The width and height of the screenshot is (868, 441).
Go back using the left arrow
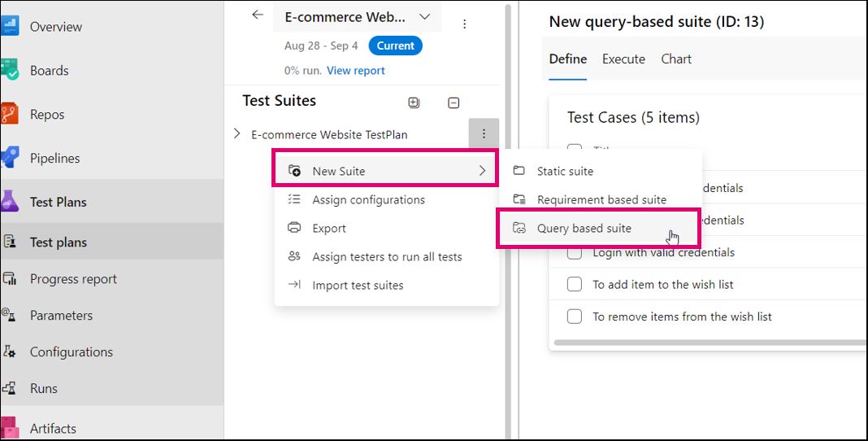pos(258,15)
